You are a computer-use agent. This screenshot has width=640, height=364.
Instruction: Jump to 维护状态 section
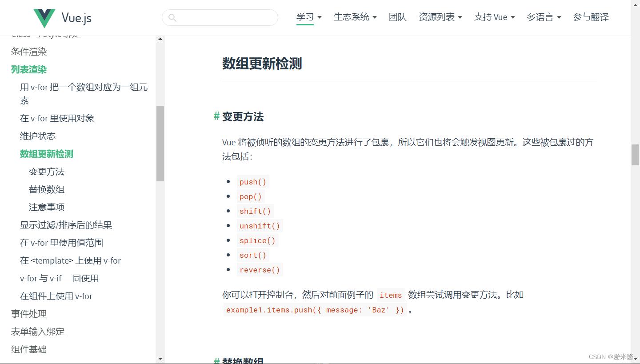(x=38, y=136)
